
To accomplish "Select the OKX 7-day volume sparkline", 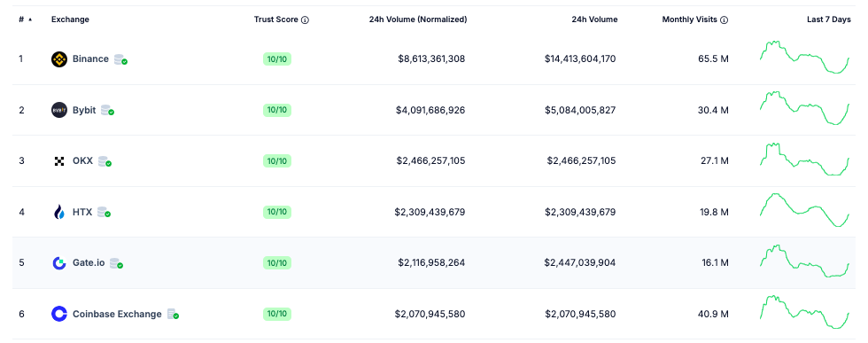I will pyautogui.click(x=804, y=160).
